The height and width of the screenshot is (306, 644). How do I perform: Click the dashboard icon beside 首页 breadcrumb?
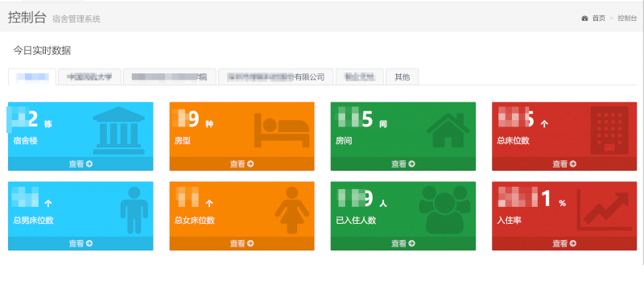pos(585,18)
